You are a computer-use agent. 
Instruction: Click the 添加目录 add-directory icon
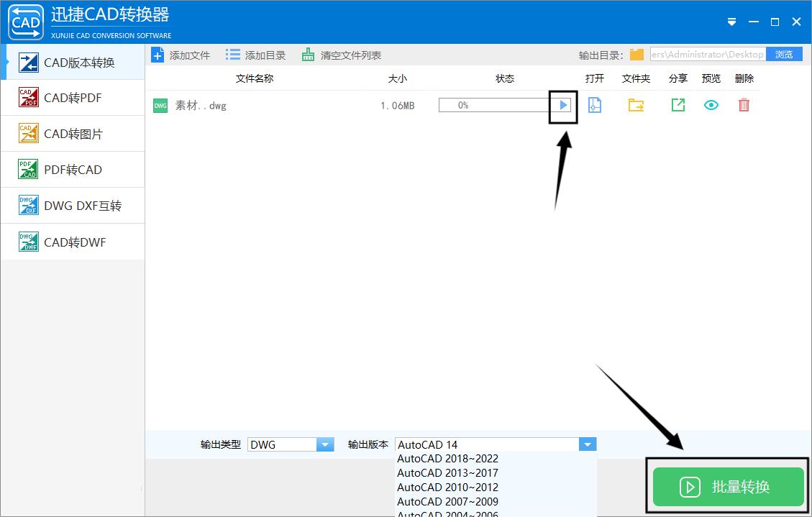232,54
